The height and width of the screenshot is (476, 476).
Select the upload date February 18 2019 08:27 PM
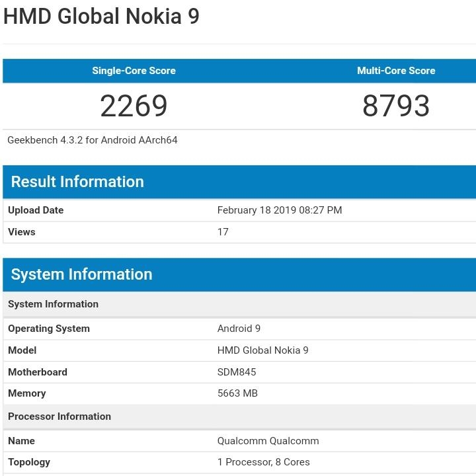click(280, 210)
